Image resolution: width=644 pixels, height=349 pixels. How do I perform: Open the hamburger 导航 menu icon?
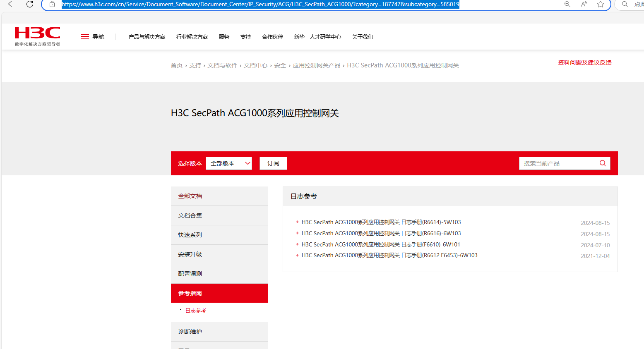click(x=85, y=37)
